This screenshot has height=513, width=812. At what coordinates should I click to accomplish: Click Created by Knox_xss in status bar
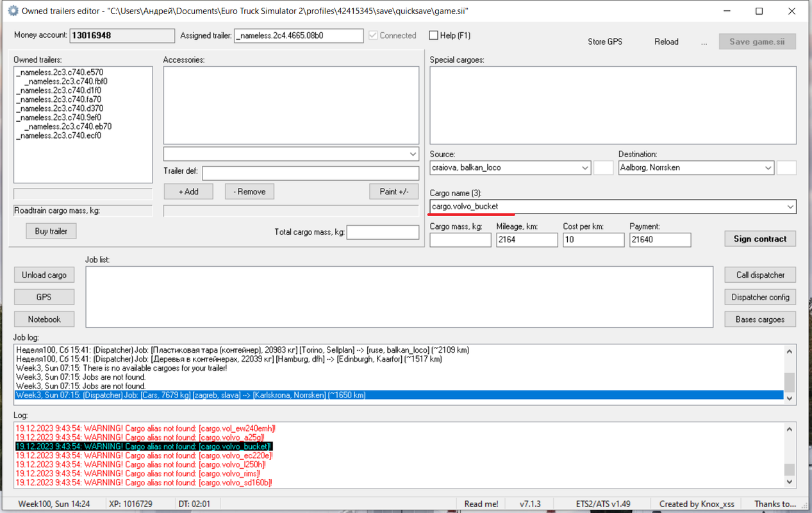pos(697,504)
